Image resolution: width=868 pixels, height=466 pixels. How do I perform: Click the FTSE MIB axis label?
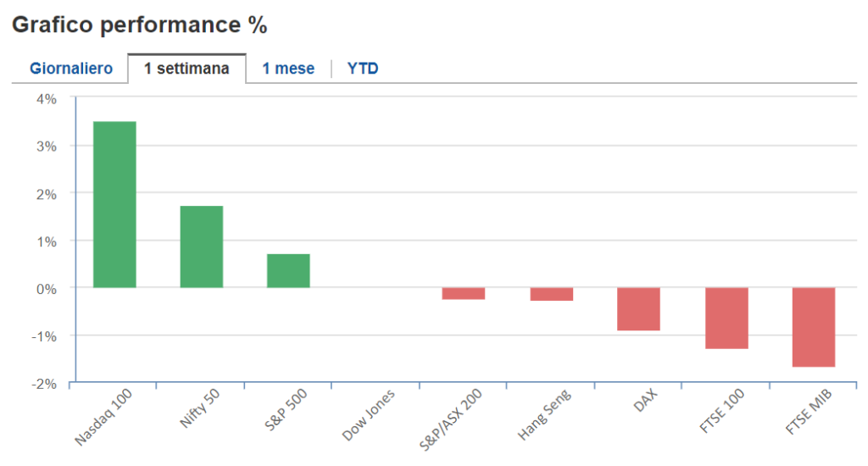pyautogui.click(x=809, y=412)
